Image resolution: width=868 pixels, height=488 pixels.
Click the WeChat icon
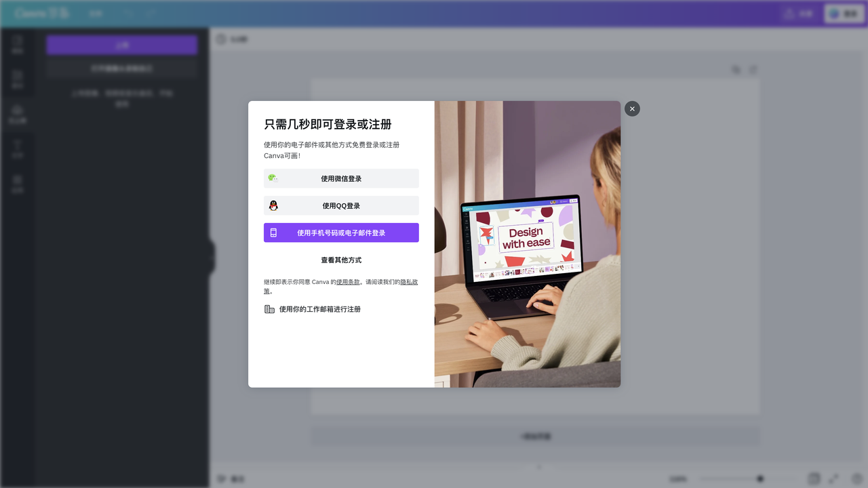click(273, 178)
